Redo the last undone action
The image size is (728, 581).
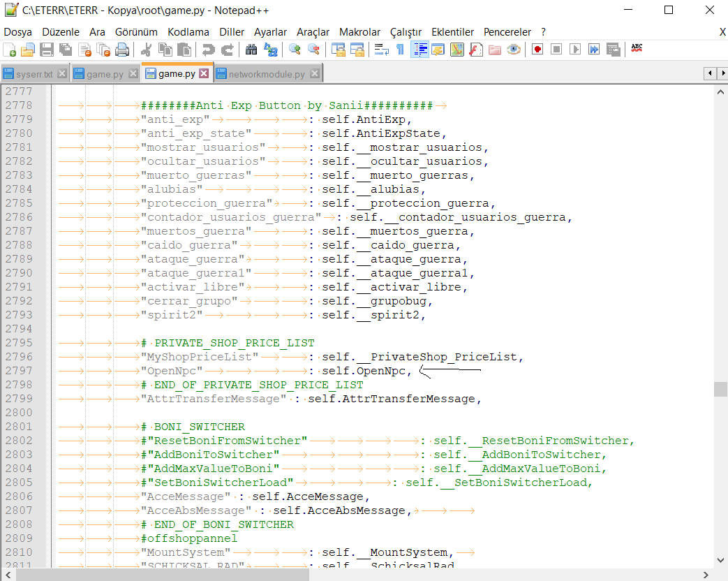tap(227, 50)
